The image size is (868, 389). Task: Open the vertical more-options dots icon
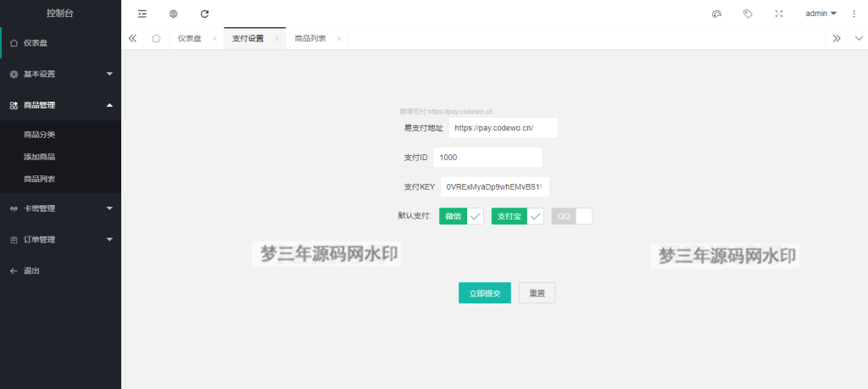[854, 14]
